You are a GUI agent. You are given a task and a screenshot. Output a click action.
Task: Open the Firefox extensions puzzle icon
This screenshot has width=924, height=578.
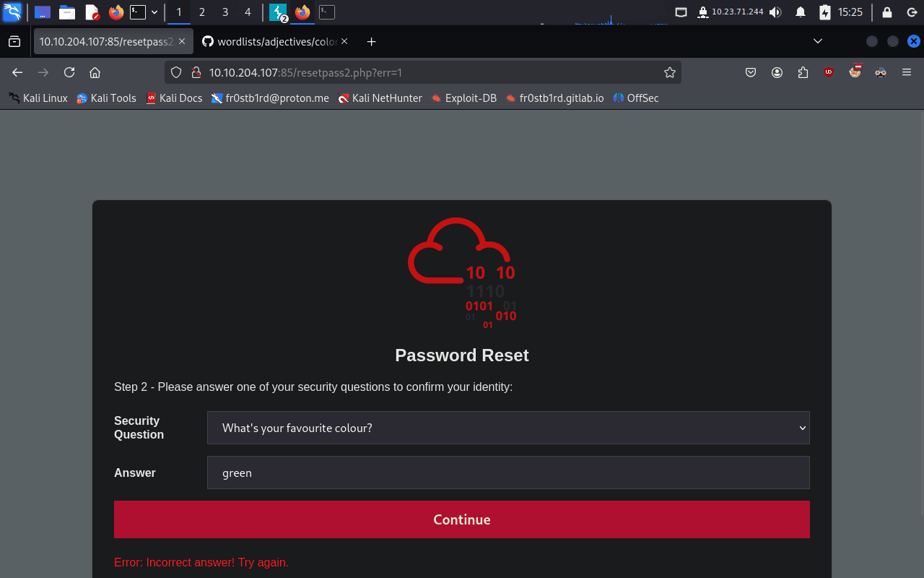coord(803,72)
